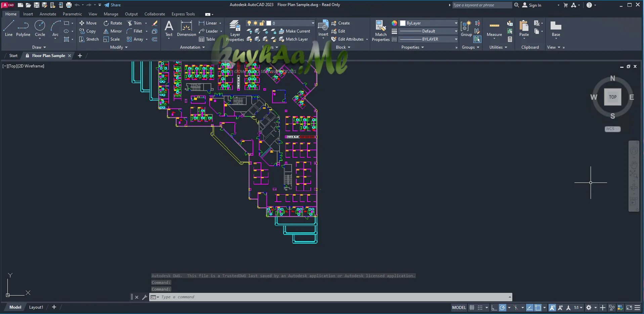The width and height of the screenshot is (644, 314).
Task: Click the WCS coordinate system label
Action: coord(612,129)
